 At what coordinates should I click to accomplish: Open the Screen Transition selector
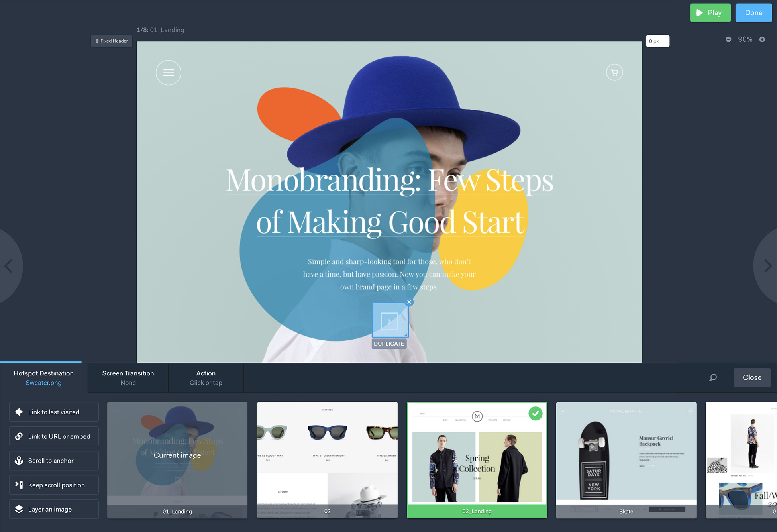(128, 377)
